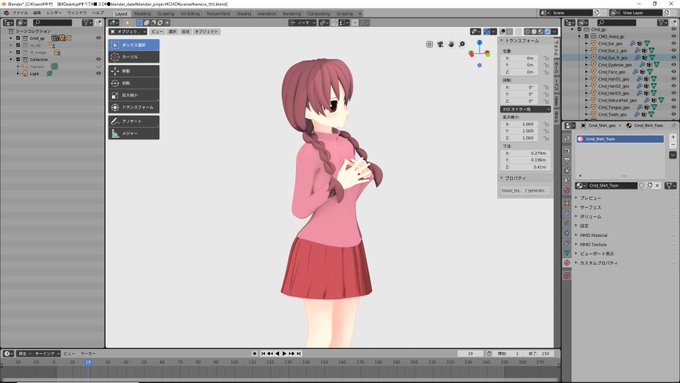The height and width of the screenshot is (383, 680).
Task: Toggle Cmd_gp collection checkbox in left outliner
Action: click(x=18, y=38)
